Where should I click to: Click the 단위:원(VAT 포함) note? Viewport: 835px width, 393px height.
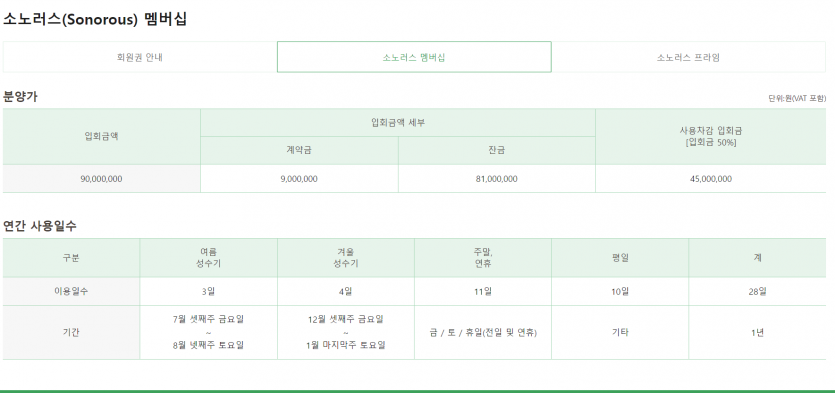797,99
